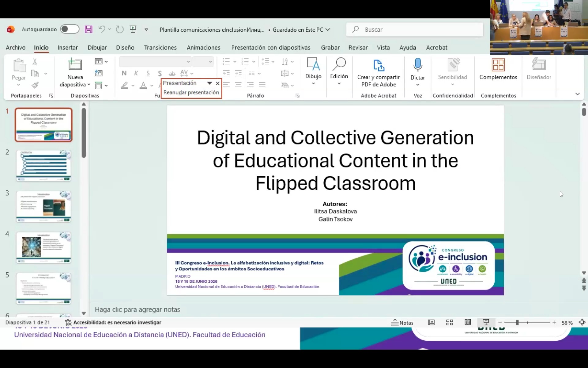588x368 pixels.
Task: Redo the last action
Action: [x=120, y=29]
